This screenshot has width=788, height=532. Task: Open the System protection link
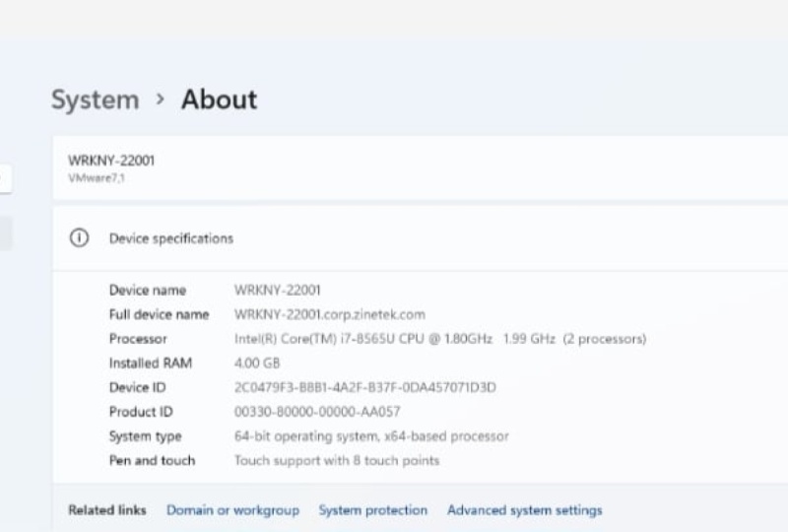tap(373, 510)
